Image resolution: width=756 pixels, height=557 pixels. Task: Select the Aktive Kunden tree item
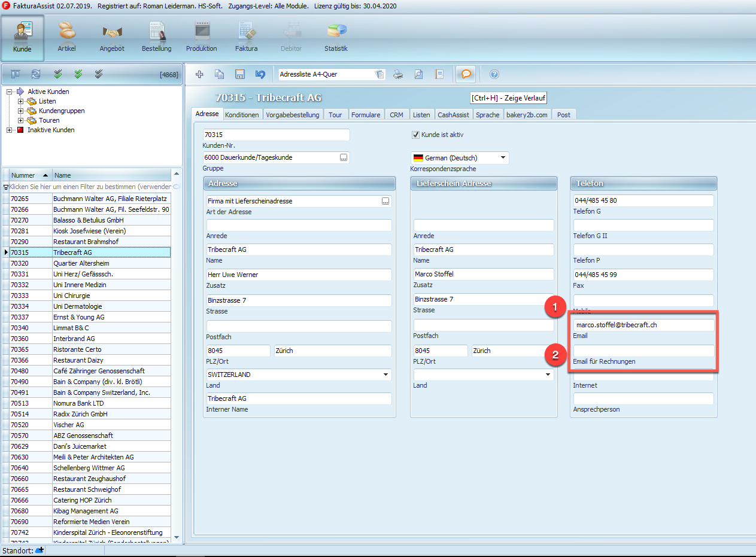(48, 92)
